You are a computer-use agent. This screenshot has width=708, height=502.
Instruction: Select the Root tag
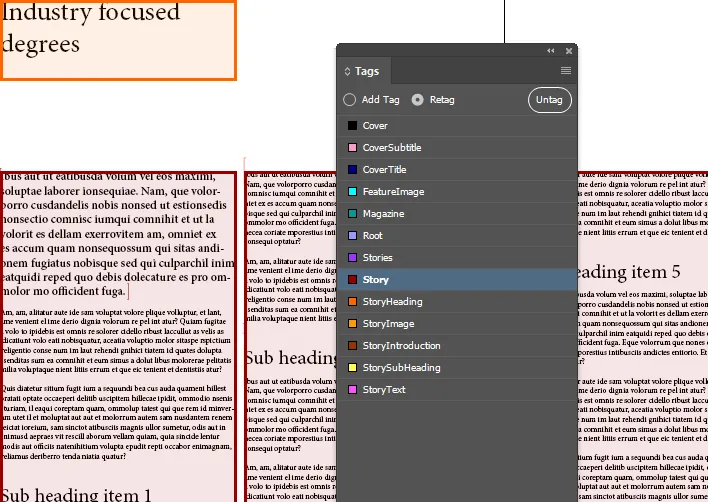(457, 235)
